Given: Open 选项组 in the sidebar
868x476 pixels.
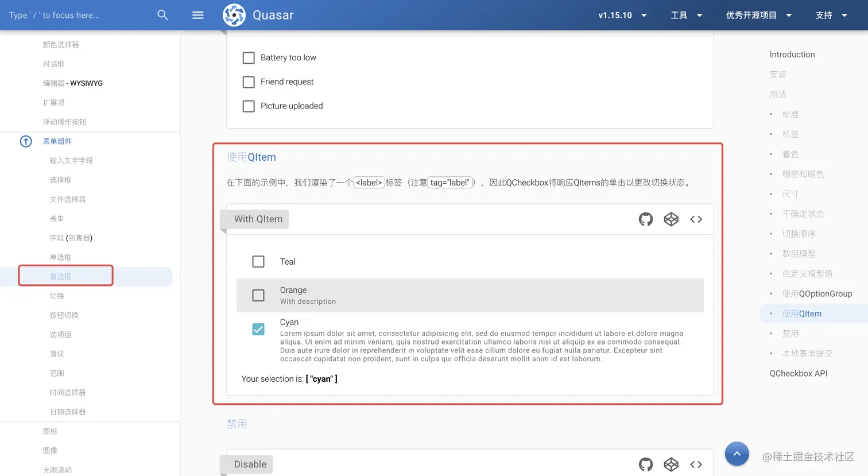Looking at the screenshot, I should pos(61,335).
